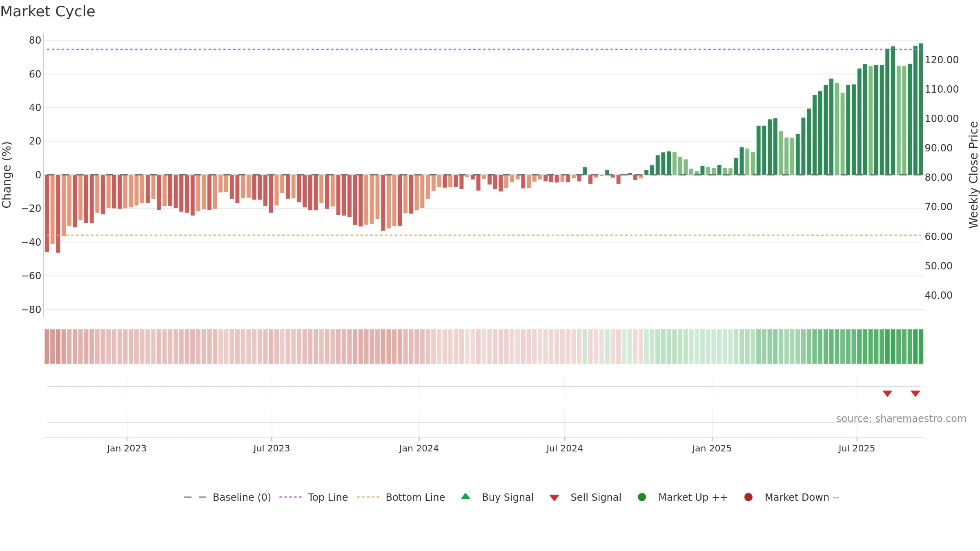Click the red Sell Signal triangle legend icon
This screenshot has width=980, height=551.
(x=554, y=498)
